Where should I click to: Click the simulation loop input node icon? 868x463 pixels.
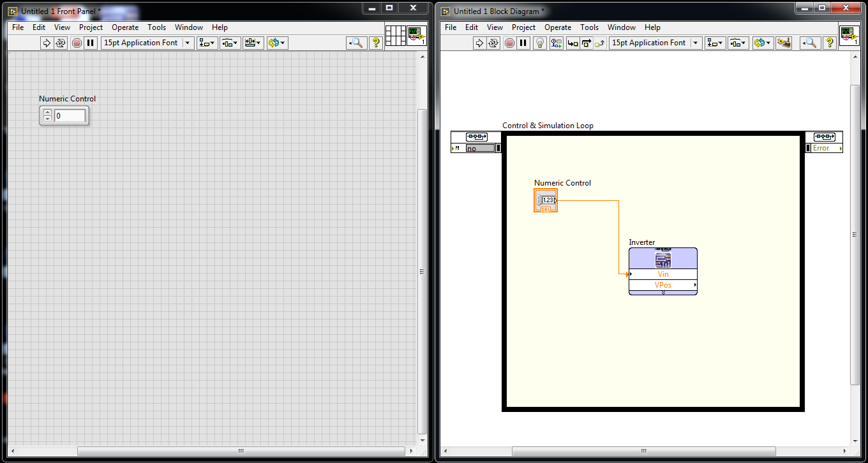coord(476,137)
